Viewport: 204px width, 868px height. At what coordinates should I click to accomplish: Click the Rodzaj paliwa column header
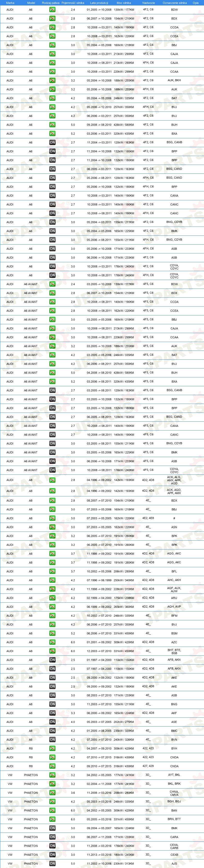51,3
